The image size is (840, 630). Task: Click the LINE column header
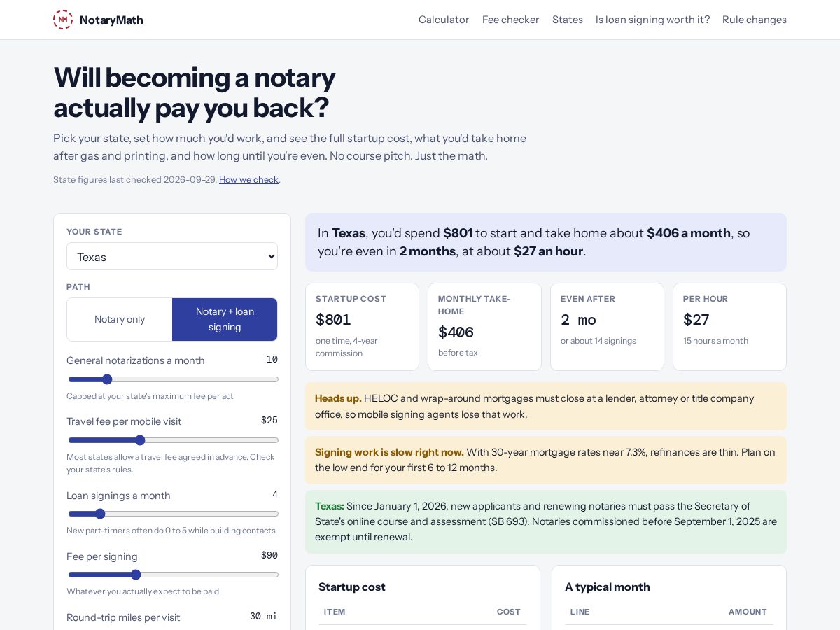(x=580, y=612)
